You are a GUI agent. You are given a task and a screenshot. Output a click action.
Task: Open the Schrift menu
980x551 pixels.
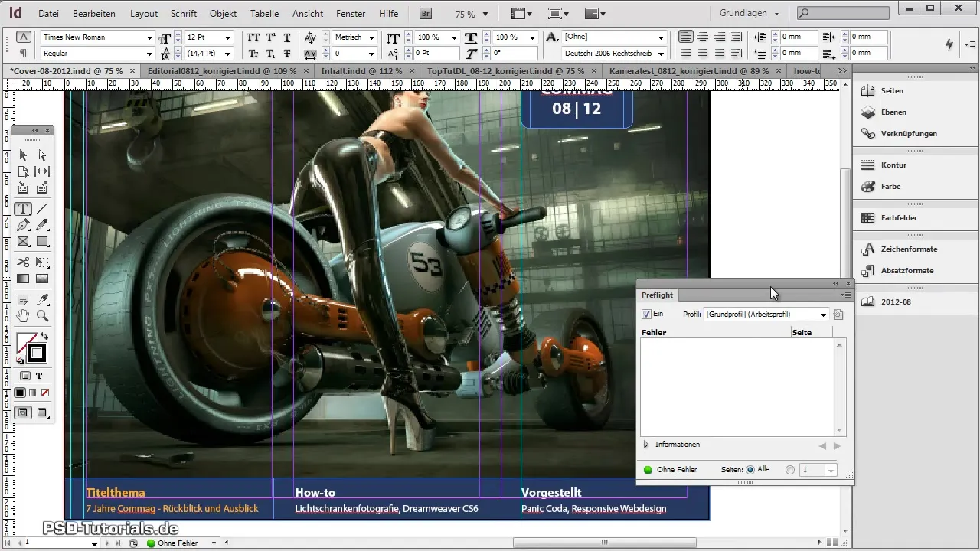click(x=184, y=14)
